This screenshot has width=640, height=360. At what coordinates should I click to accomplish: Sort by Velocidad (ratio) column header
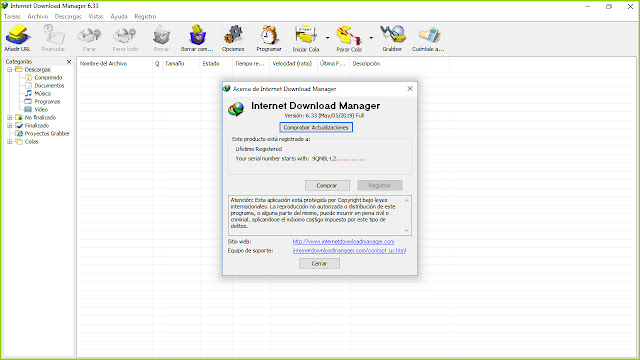point(293,64)
